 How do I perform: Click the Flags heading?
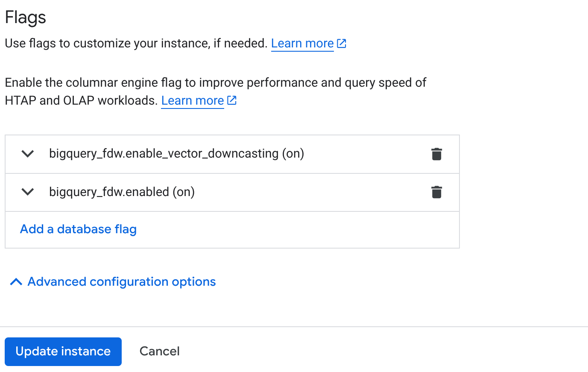pos(26,18)
